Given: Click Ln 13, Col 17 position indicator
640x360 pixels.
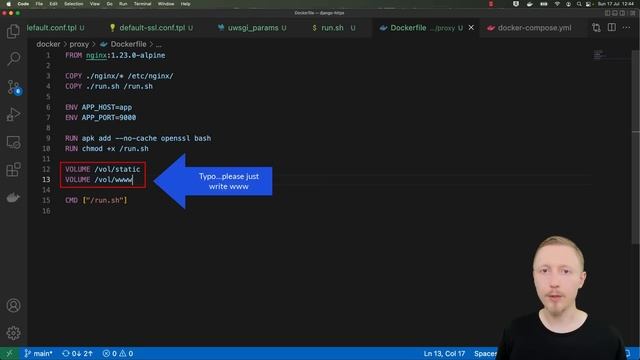Looking at the screenshot, I should [x=444, y=353].
